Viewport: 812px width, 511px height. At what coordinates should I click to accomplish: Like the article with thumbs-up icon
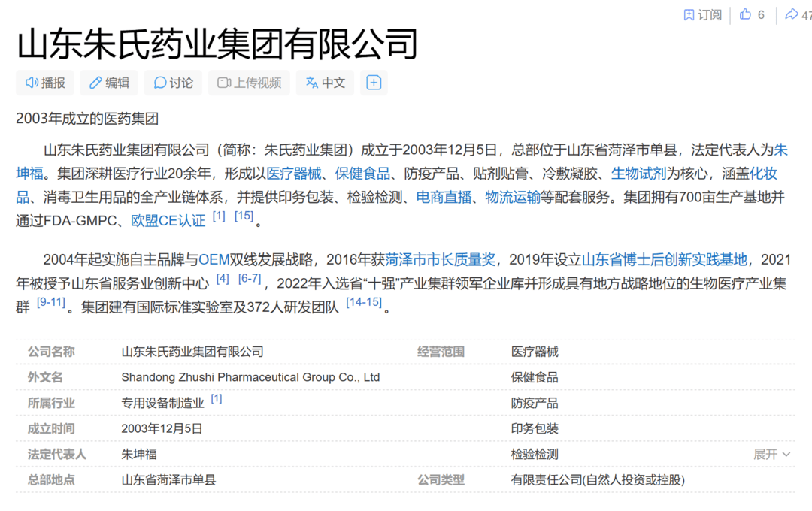pos(745,14)
